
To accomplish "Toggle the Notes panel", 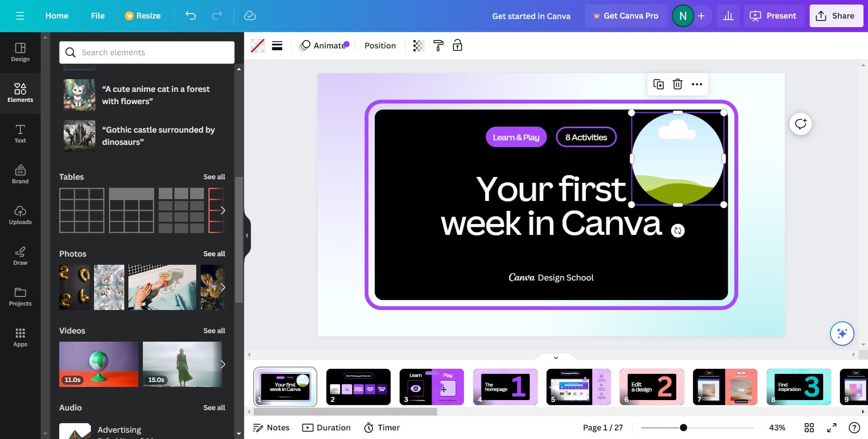I will 271,428.
